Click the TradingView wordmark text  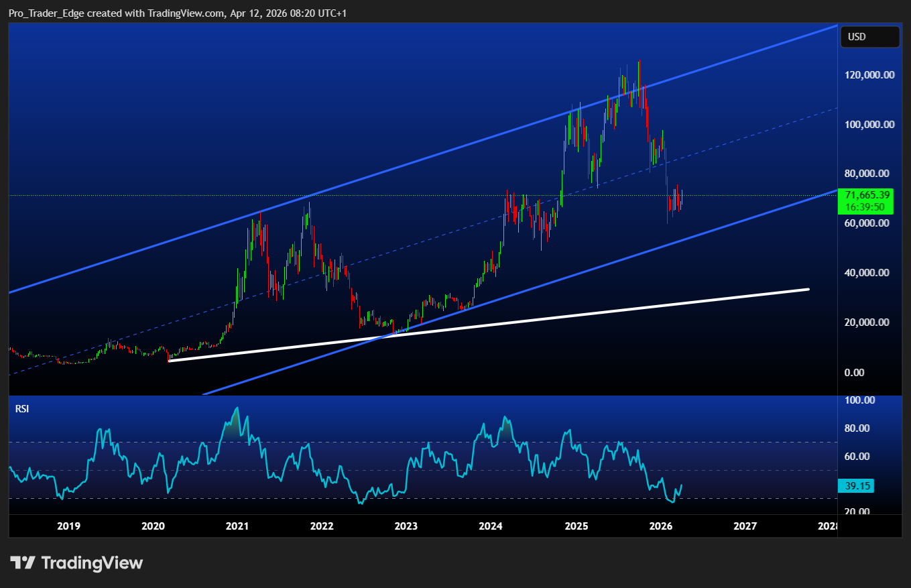[93, 563]
